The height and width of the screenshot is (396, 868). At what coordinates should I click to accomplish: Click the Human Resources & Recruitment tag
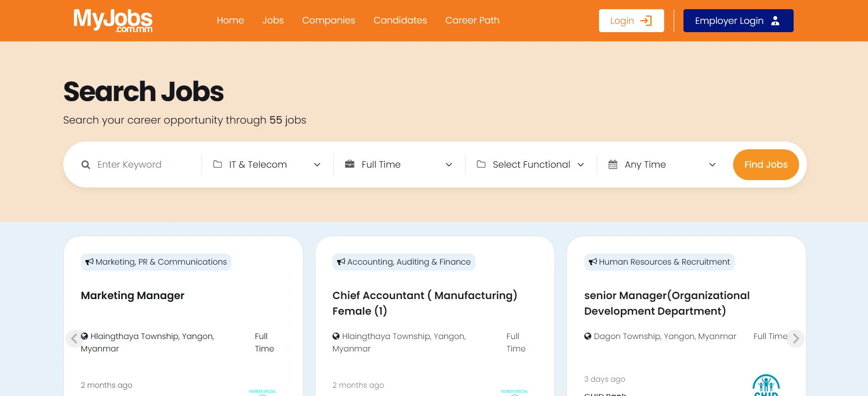(x=660, y=262)
